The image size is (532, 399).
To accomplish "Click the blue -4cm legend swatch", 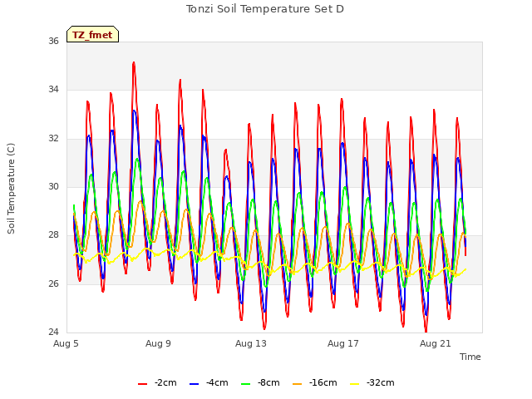I will pyautogui.click(x=194, y=384).
